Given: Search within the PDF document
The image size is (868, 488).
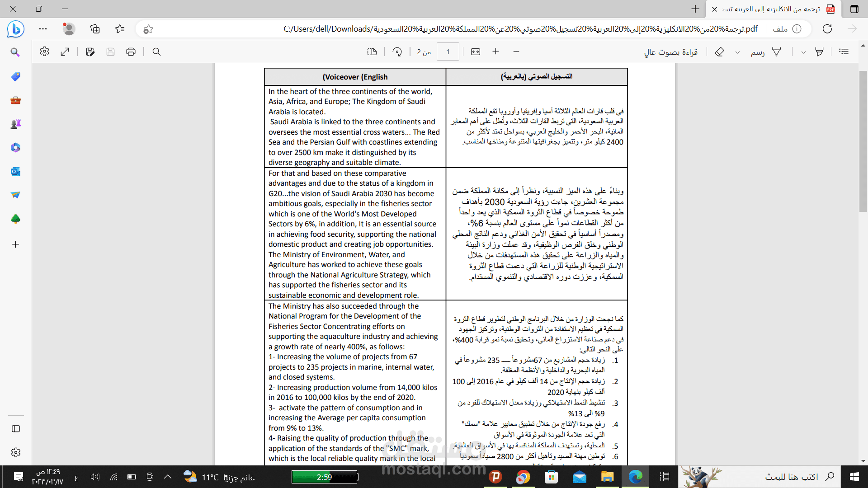Looking at the screenshot, I should [156, 52].
